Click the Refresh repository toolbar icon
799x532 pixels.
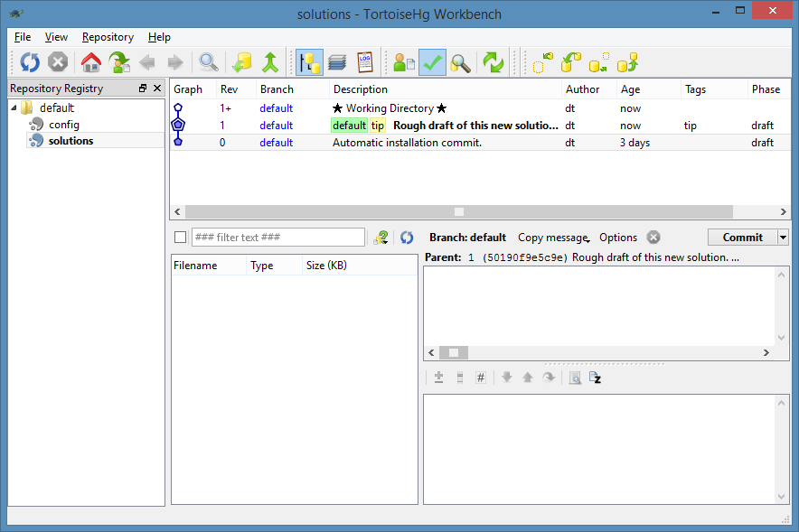[x=30, y=62]
